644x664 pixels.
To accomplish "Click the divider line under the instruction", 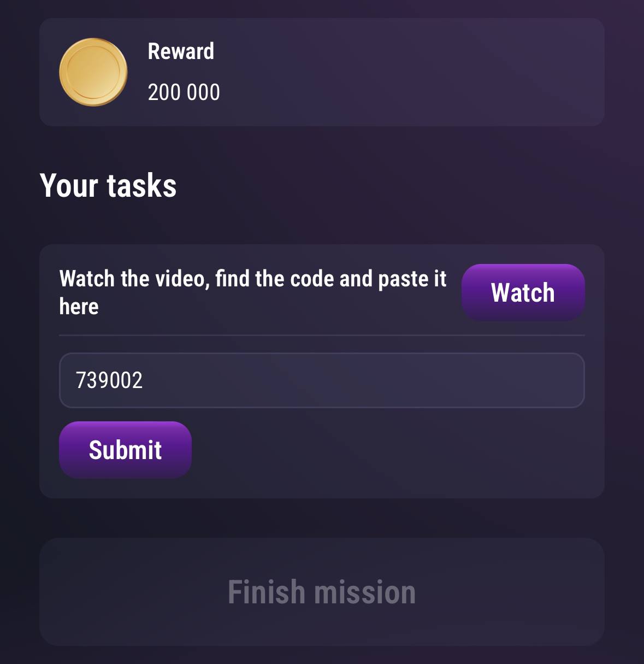I will [x=322, y=335].
